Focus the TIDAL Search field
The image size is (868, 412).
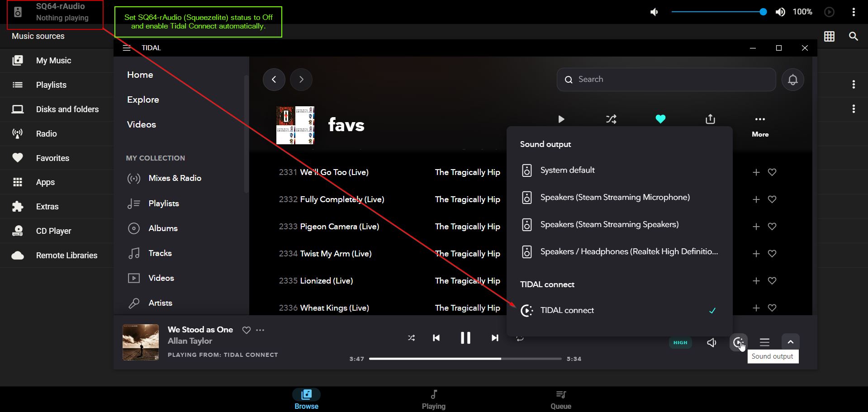[666, 80]
